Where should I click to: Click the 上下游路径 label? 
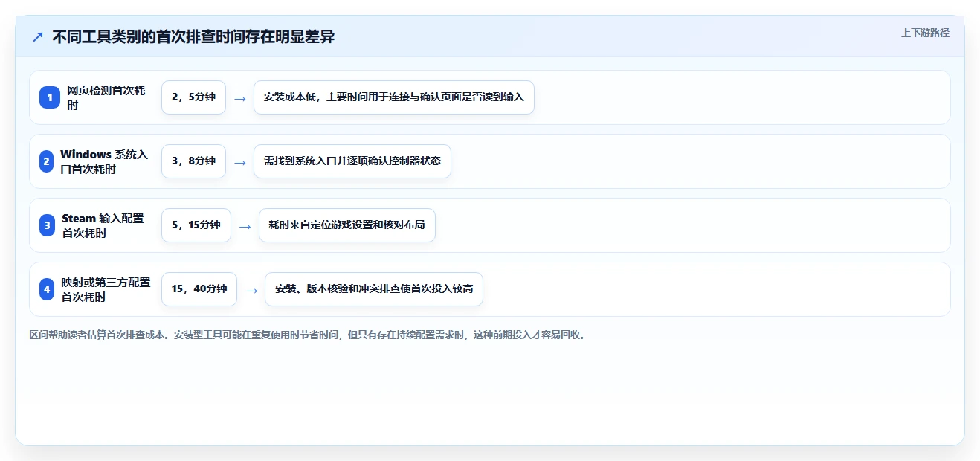[x=925, y=33]
